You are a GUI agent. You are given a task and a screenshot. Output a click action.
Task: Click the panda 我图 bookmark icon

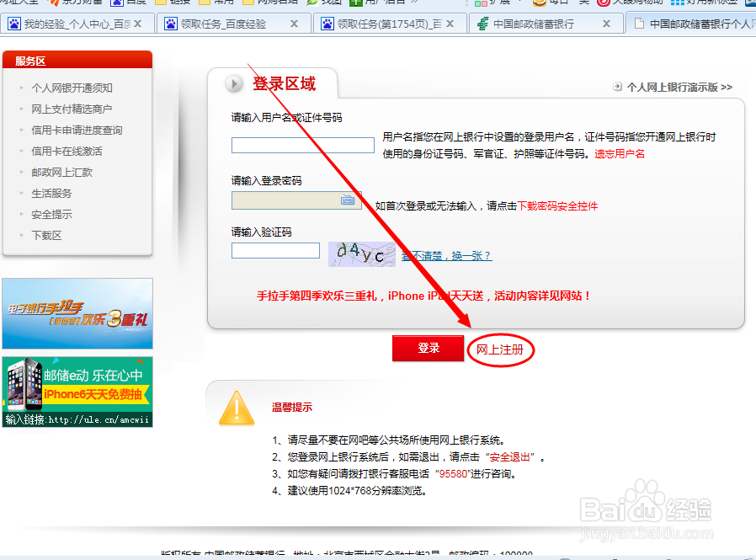(x=312, y=4)
